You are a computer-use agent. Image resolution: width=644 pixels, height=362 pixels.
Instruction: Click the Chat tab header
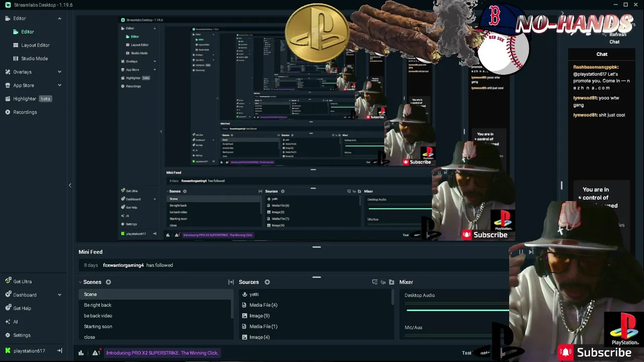602,54
